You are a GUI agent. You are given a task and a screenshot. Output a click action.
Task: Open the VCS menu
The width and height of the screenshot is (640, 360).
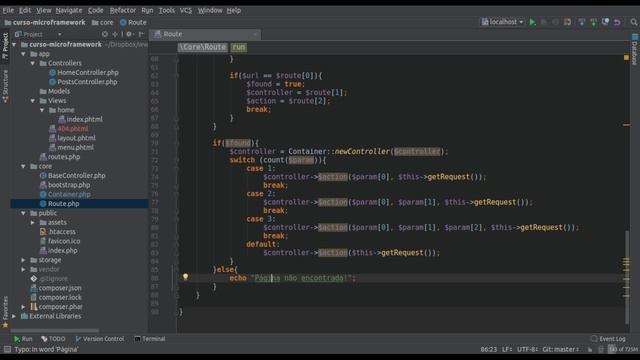click(186, 10)
